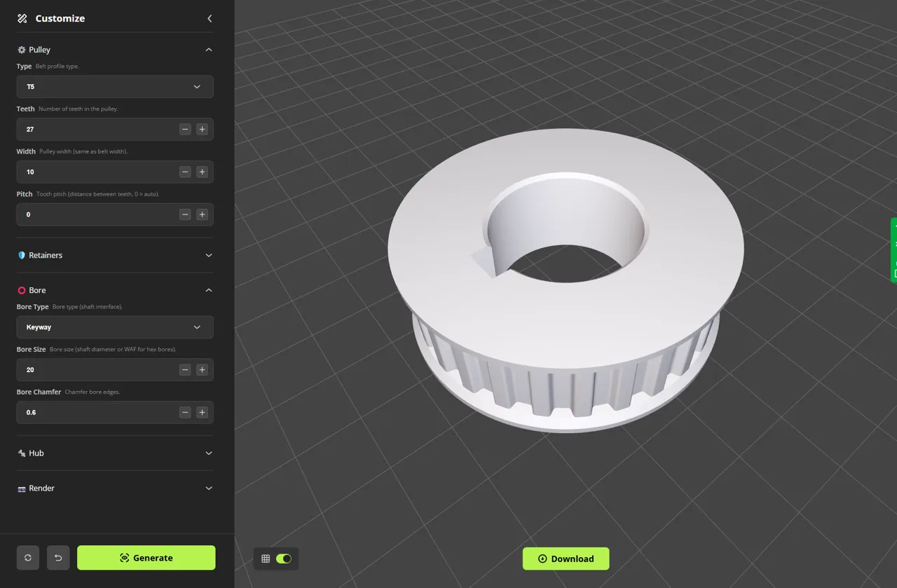Click the 'Bore type (shaft interface).' hint
The image size is (897, 588).
pos(88,307)
